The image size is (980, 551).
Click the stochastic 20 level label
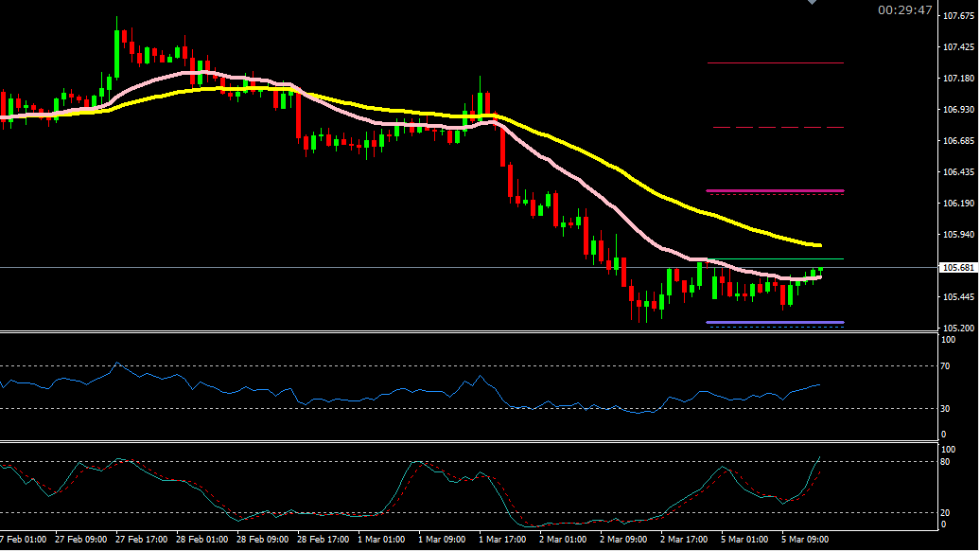tap(945, 513)
